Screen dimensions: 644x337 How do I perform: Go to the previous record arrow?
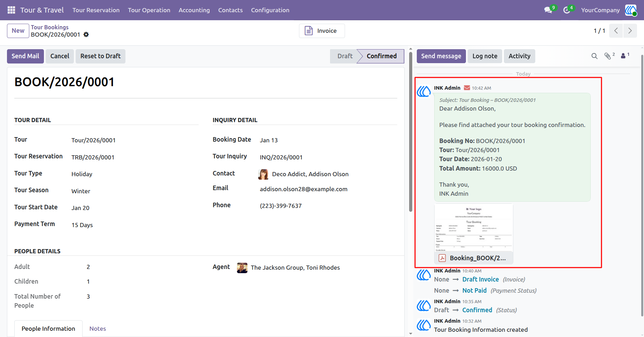click(x=616, y=31)
